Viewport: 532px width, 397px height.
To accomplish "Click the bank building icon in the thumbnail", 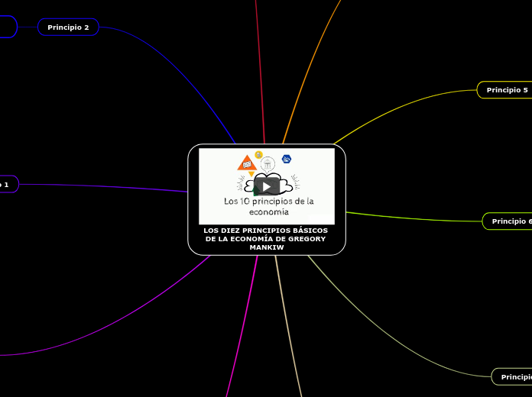I will (268, 165).
